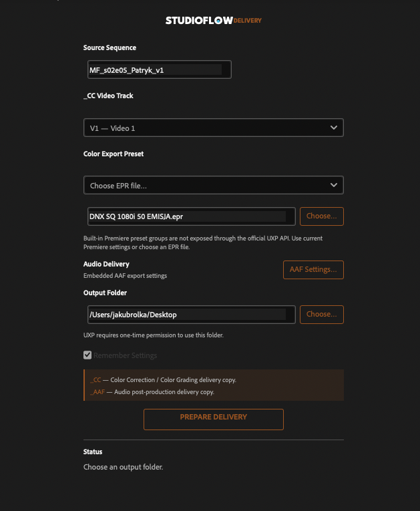Click the 'Status' heading
The image size is (420, 511).
pos(93,452)
